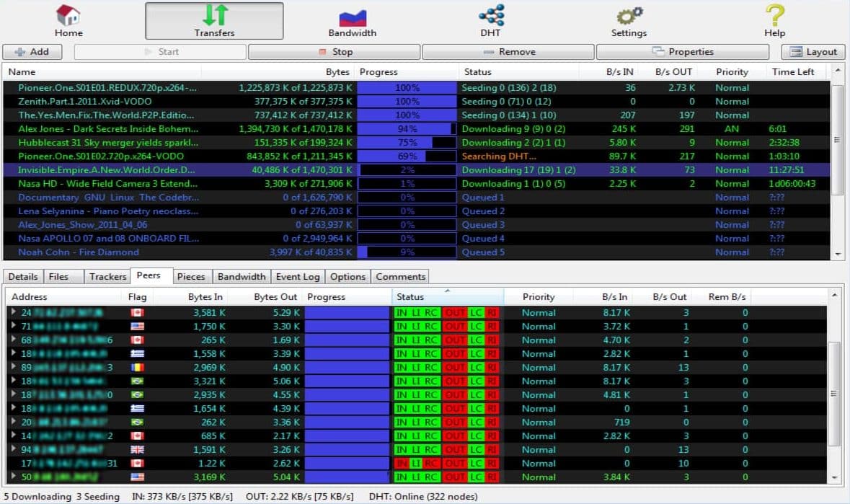
Task: Open the Layout button
Action: [x=814, y=52]
